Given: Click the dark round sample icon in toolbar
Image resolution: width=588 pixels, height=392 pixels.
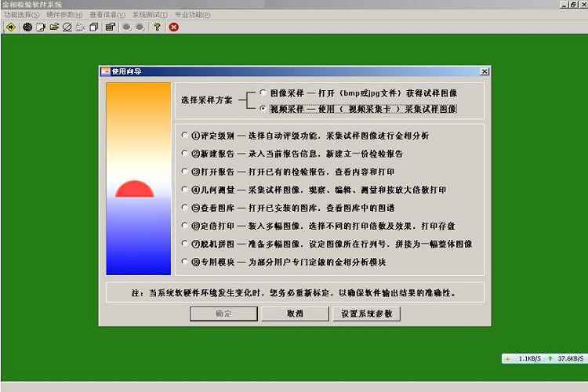Looking at the screenshot, I should click(x=27, y=27).
